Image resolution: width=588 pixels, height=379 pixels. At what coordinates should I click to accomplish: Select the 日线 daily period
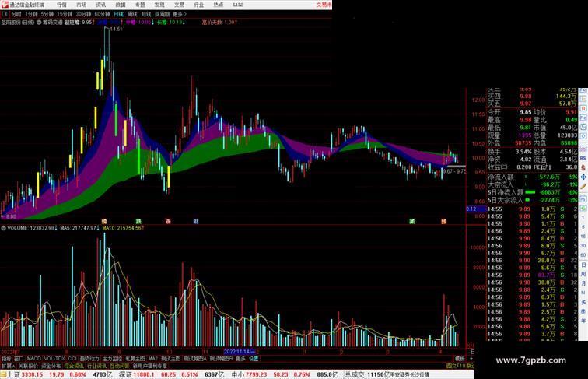pyautogui.click(x=118, y=14)
